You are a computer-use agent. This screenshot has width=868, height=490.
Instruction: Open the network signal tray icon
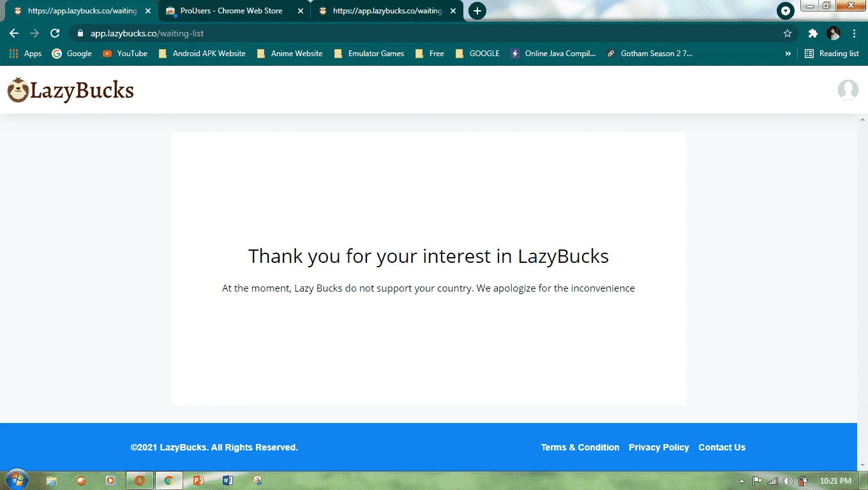(x=773, y=481)
